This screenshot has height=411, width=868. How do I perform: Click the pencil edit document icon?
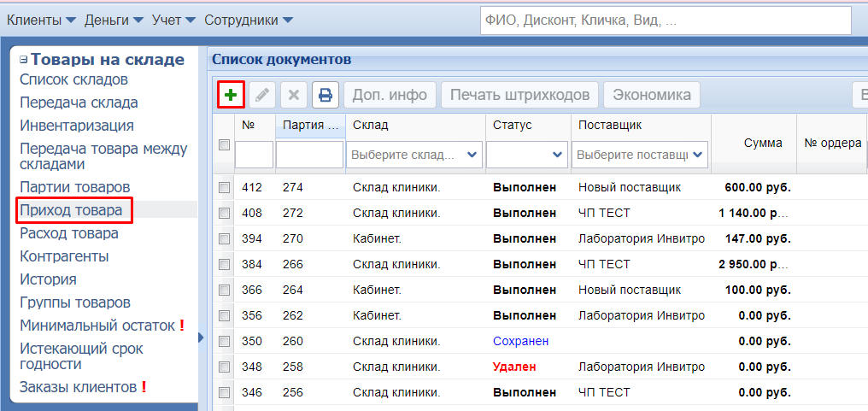[x=262, y=95]
